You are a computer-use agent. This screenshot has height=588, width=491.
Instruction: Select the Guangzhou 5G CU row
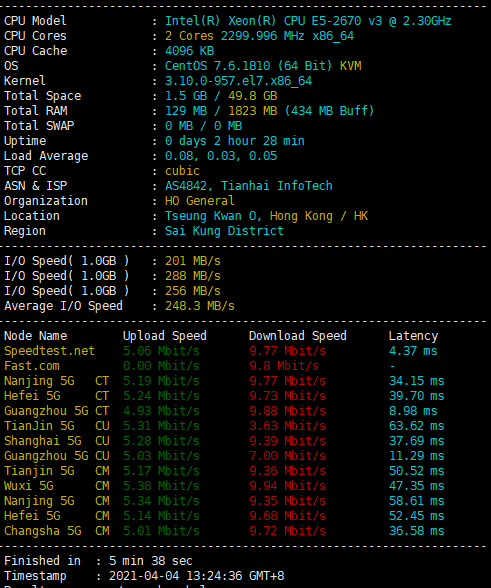pyautogui.click(x=224, y=456)
